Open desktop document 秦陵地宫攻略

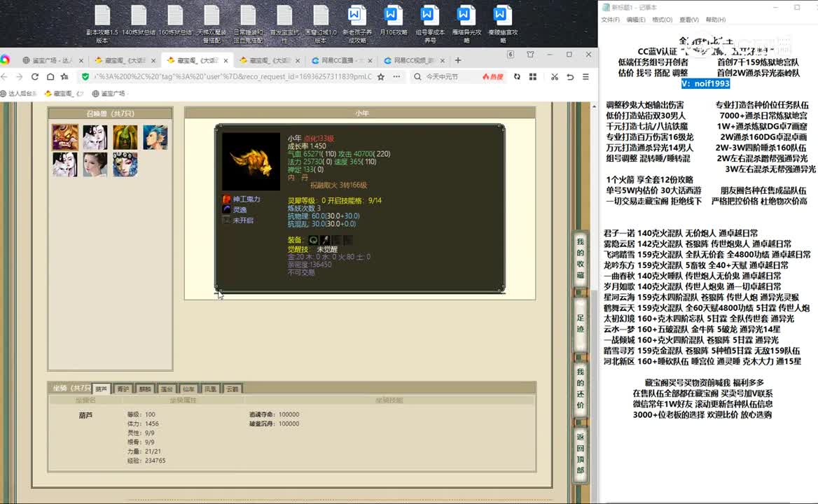pos(502,24)
